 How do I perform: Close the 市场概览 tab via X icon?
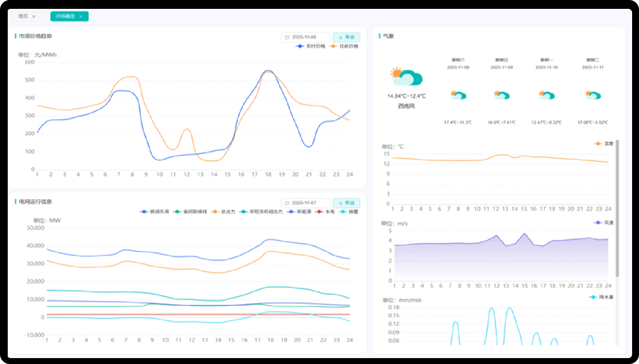point(81,16)
